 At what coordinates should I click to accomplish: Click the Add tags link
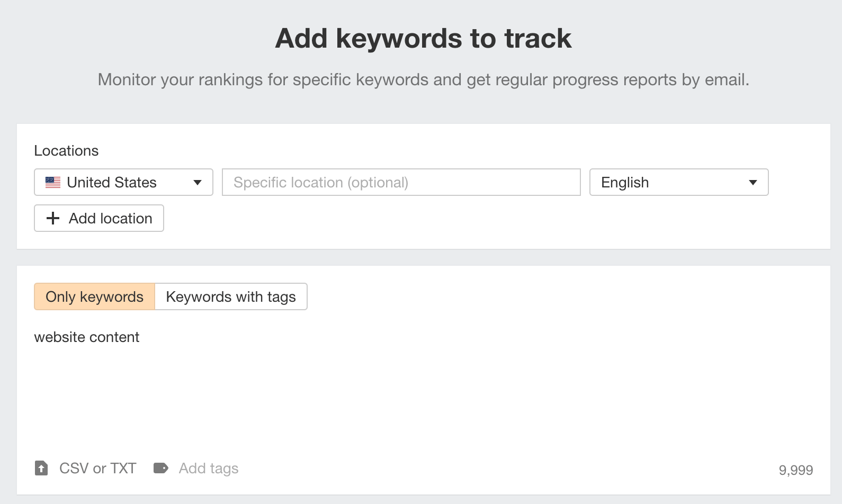(209, 468)
